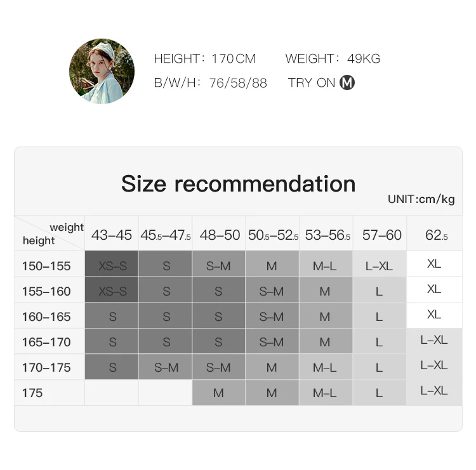Click the S–M cell in 170–175, 45.5–47.5
This screenshot has height=470, width=476.
pyautogui.click(x=166, y=367)
